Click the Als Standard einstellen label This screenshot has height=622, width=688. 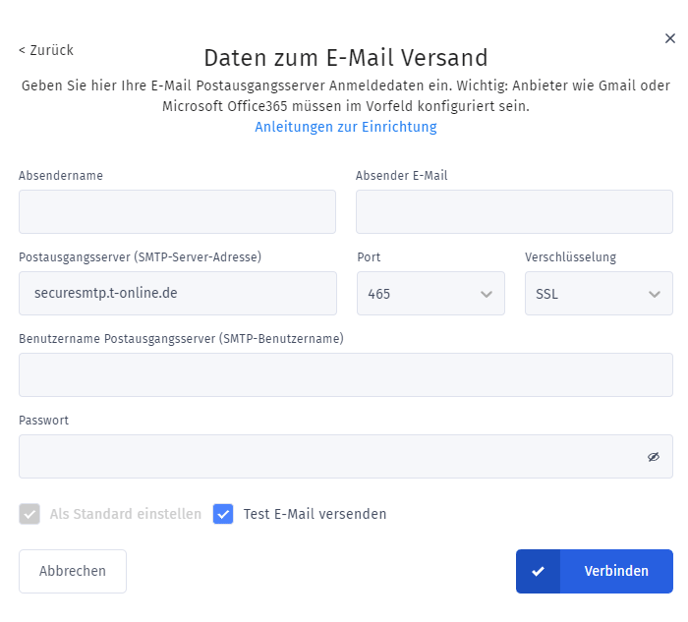tap(125, 514)
